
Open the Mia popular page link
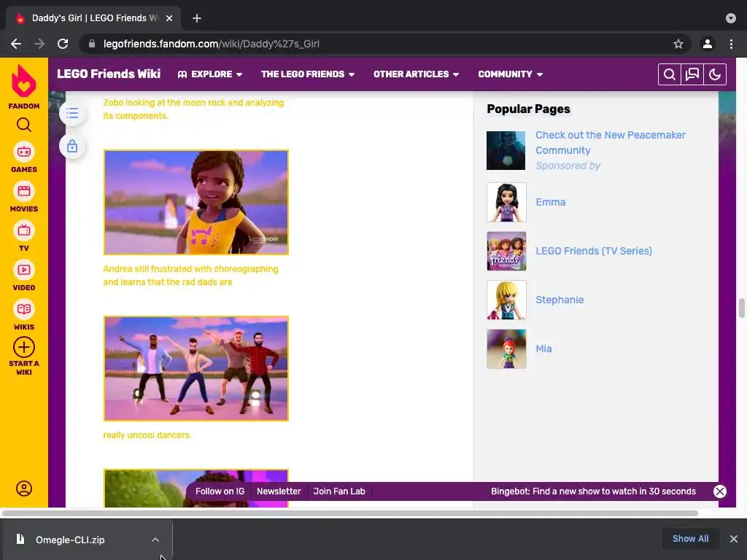[x=543, y=349]
